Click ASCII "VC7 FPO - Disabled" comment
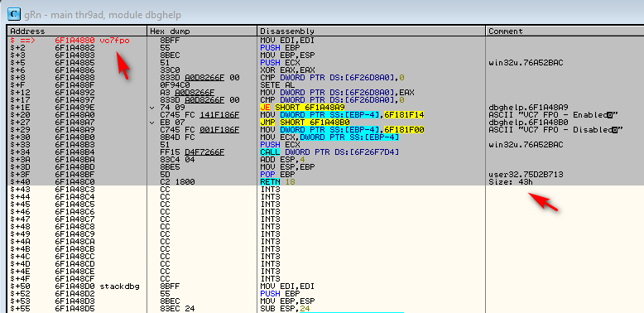This screenshot has width=644, height=313. pyautogui.click(x=556, y=130)
